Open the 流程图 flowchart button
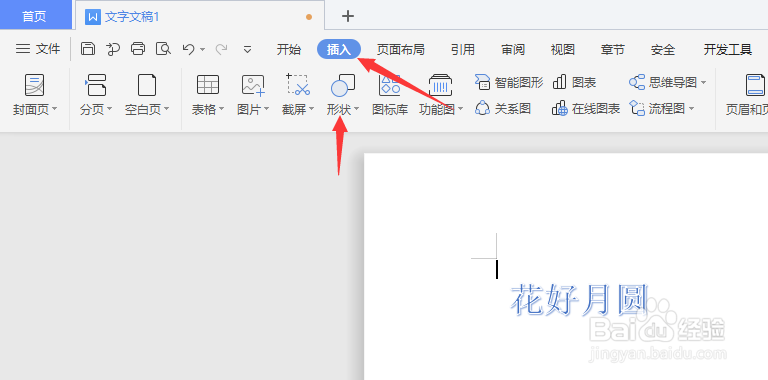Screen dimensions: 768x380 pyautogui.click(x=662, y=108)
